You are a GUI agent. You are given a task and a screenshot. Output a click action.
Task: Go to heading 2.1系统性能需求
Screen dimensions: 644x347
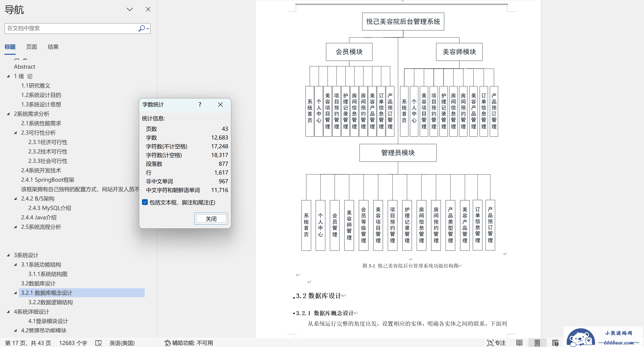[x=41, y=123]
